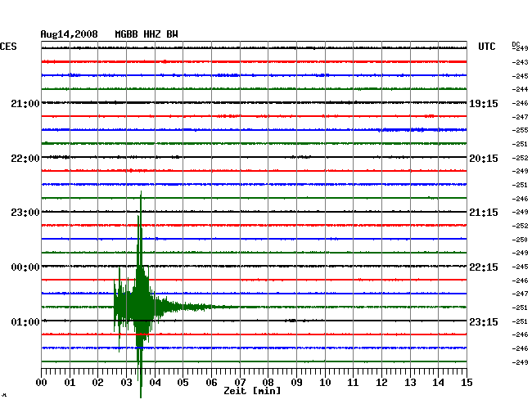Select the 22:15 UTC time label
The height and width of the screenshot is (404, 532).
coord(484,267)
